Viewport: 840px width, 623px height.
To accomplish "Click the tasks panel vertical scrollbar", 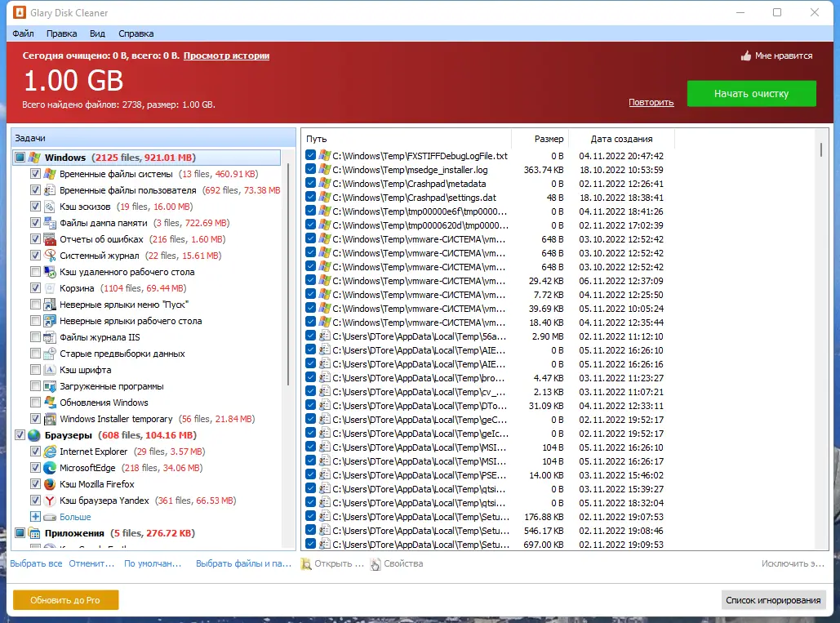I will point(288,274).
